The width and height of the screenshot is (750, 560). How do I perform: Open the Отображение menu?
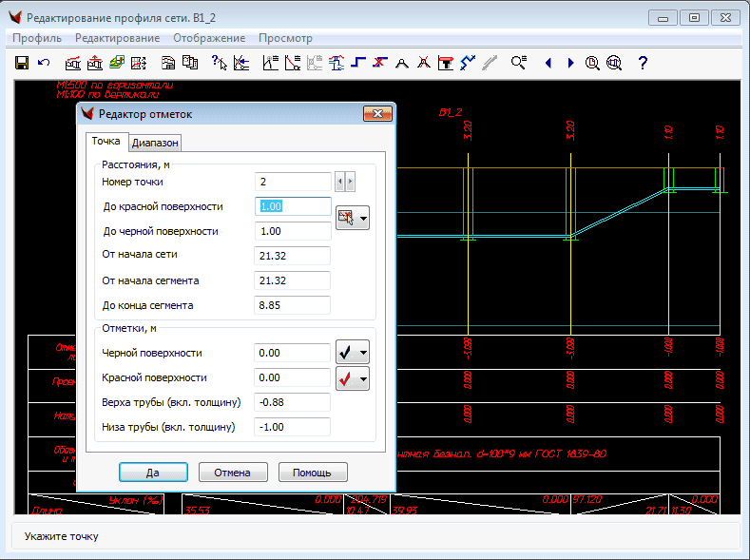208,38
